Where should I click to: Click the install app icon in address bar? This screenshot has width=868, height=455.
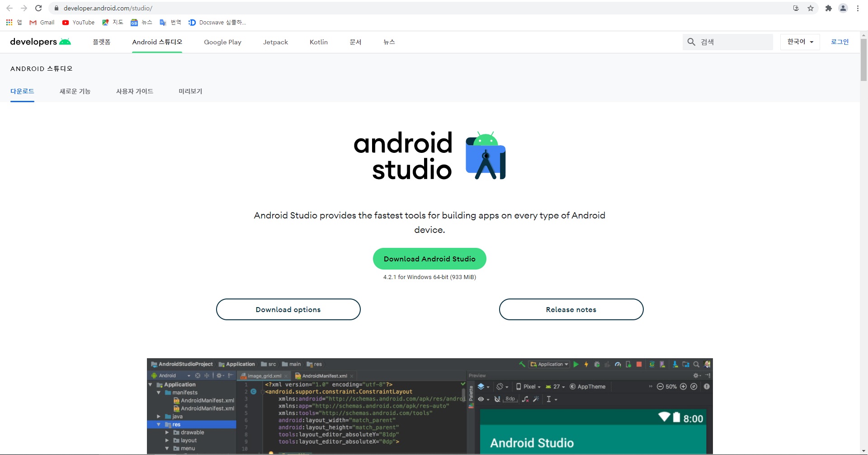[796, 8]
